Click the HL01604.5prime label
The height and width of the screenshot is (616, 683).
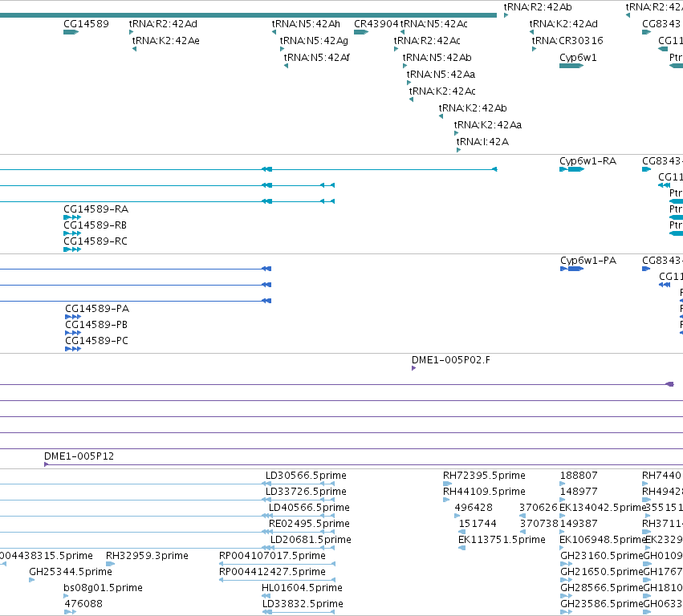pyautogui.click(x=302, y=588)
